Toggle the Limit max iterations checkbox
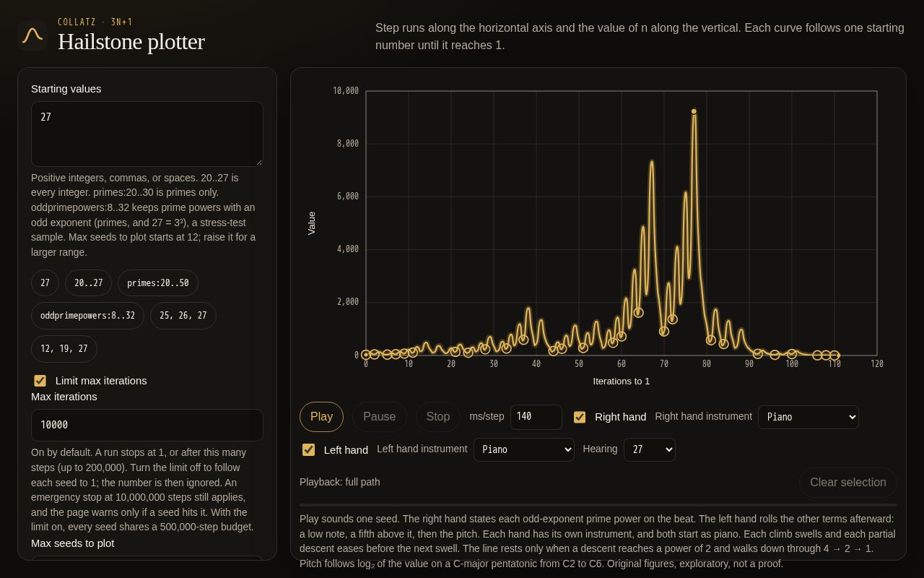Viewport: 924px width, 578px height. (x=40, y=381)
